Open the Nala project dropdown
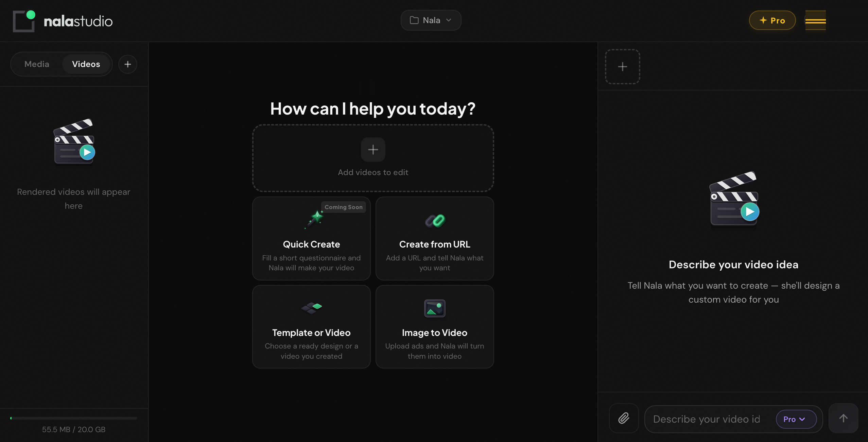 [x=430, y=20]
